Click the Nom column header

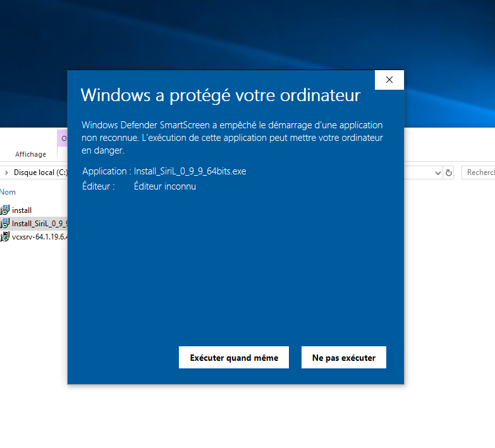click(x=8, y=192)
